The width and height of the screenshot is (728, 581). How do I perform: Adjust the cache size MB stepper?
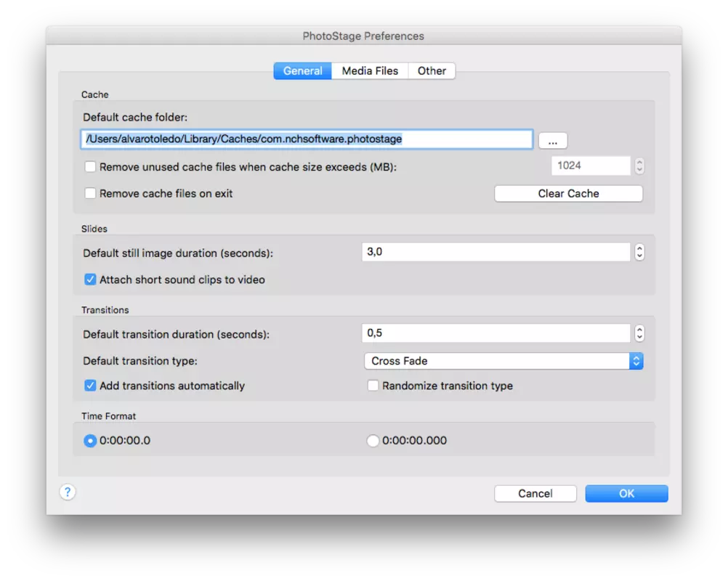point(639,166)
